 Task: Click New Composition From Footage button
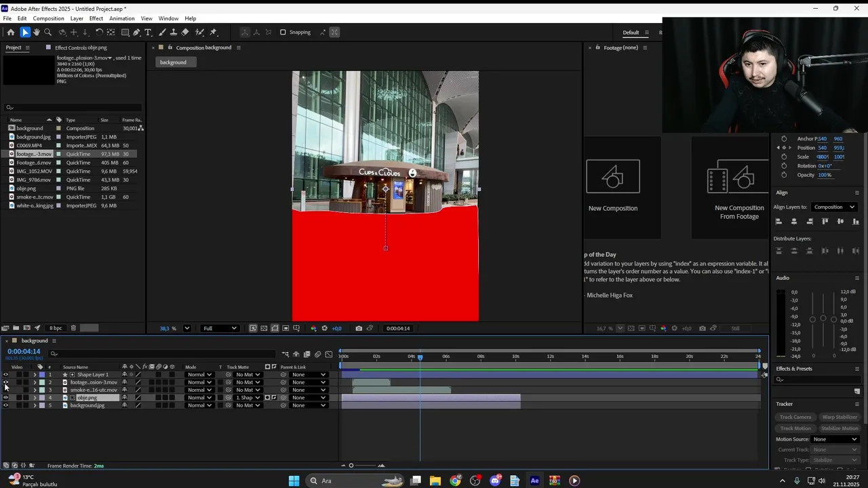730,188
